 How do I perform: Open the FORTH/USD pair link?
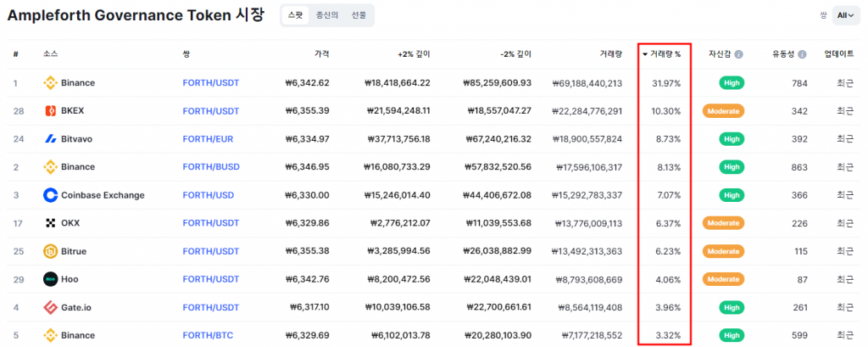(209, 195)
